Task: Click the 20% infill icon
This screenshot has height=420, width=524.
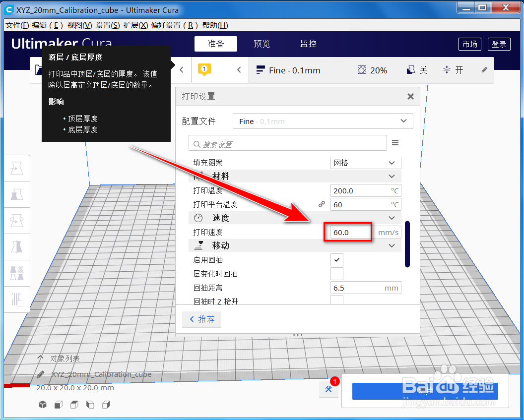Action: pos(362,70)
